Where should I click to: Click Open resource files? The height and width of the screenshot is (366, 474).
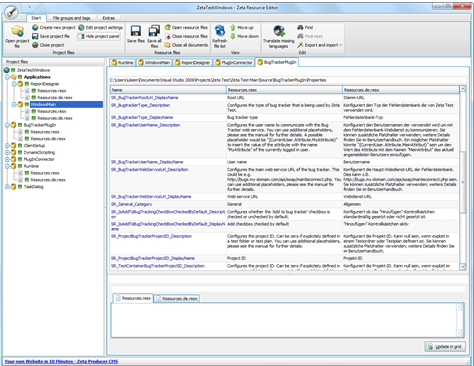(x=186, y=28)
